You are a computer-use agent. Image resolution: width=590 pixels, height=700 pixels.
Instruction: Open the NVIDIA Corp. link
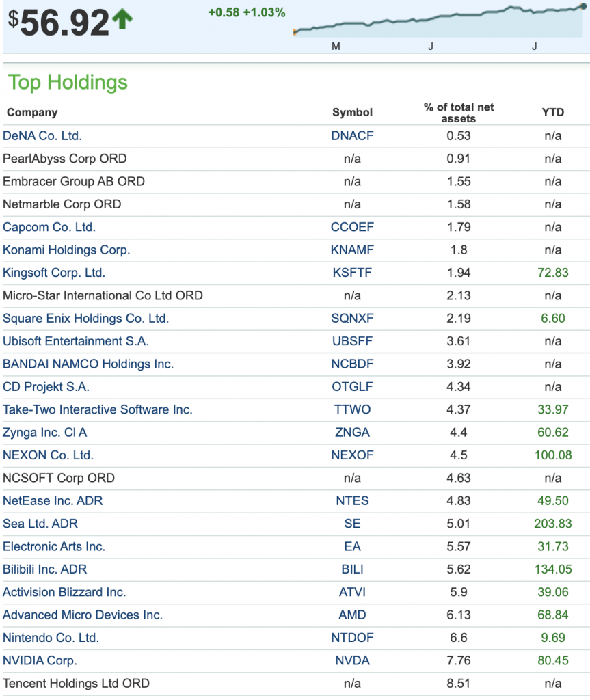click(40, 660)
